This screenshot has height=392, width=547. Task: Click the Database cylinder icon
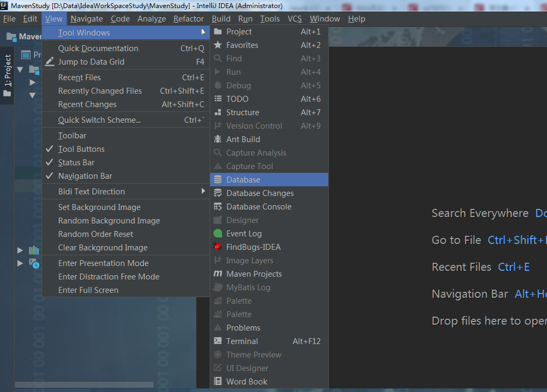(x=218, y=179)
